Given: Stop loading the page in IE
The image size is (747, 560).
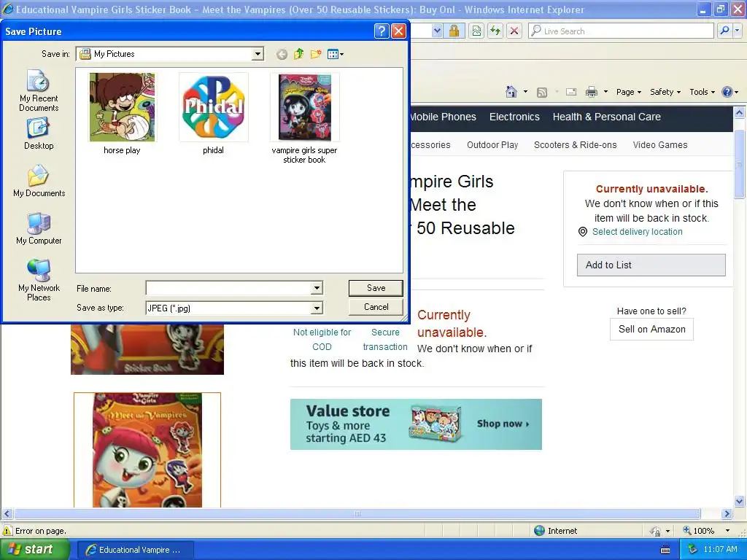Looking at the screenshot, I should point(514,31).
